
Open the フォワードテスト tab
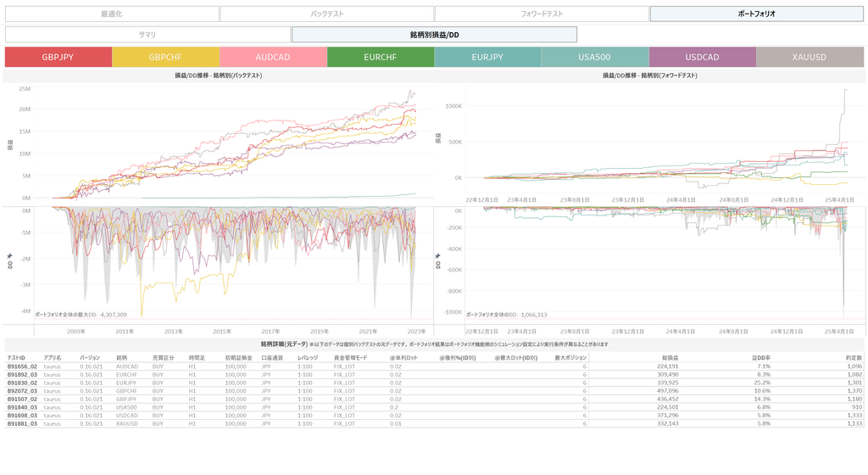541,14
